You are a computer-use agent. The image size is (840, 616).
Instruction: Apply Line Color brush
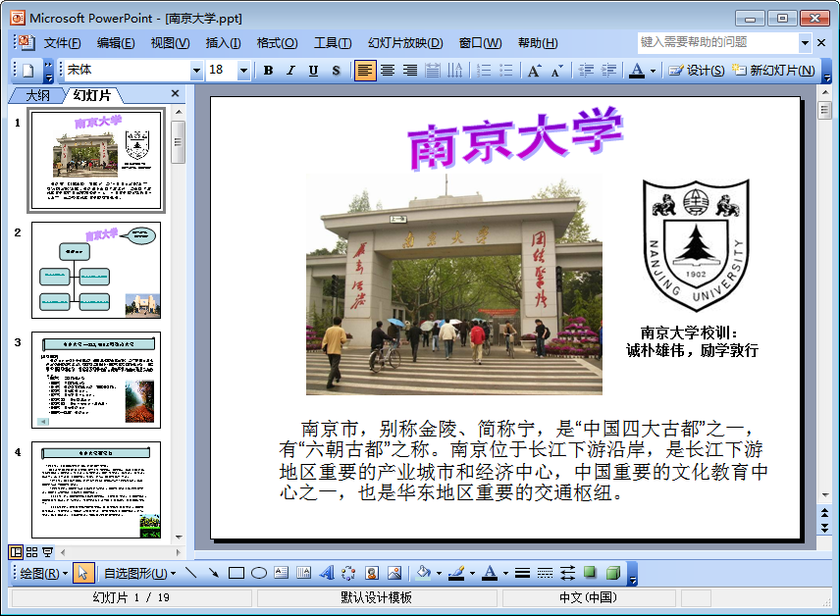point(456,574)
